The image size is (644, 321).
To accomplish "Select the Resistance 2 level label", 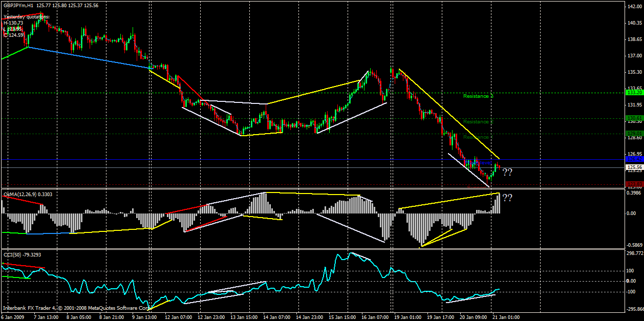I will pyautogui.click(x=478, y=122).
